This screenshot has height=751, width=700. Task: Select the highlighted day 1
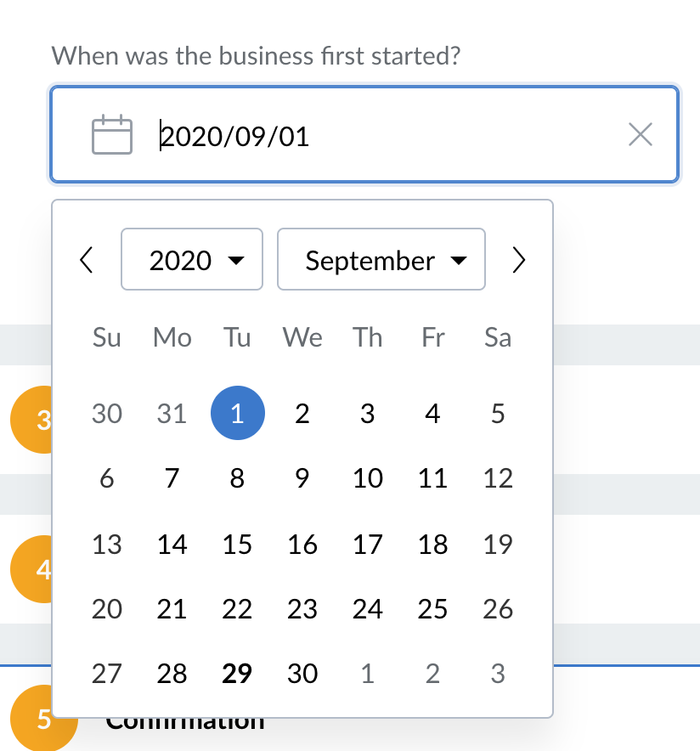click(238, 413)
